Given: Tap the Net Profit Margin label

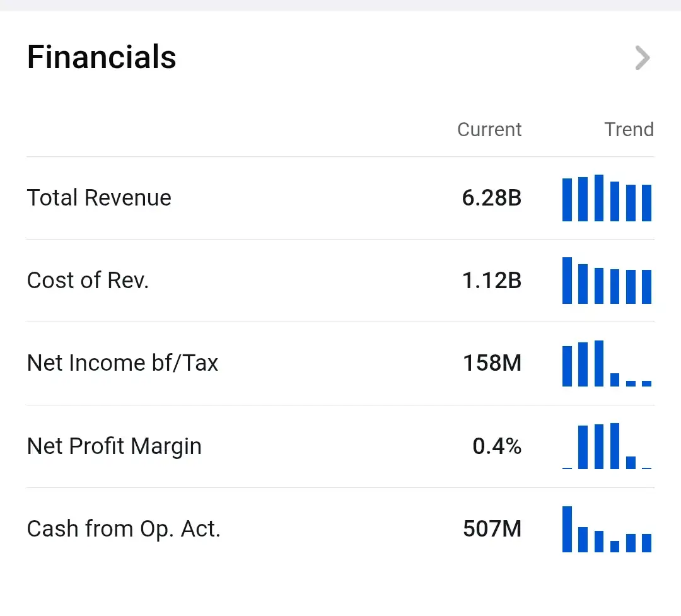Looking at the screenshot, I should coord(114,446).
